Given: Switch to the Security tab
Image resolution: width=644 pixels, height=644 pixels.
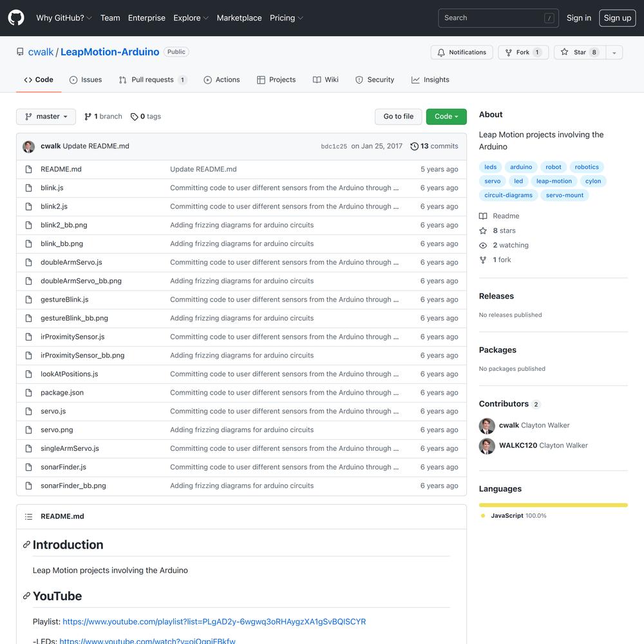Looking at the screenshot, I should click(375, 80).
